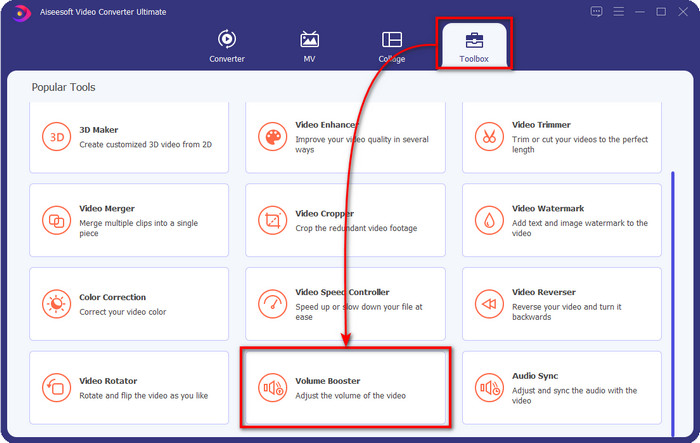The image size is (700, 443).
Task: Click 'Trim or cut your videos' description
Action: click(579, 144)
